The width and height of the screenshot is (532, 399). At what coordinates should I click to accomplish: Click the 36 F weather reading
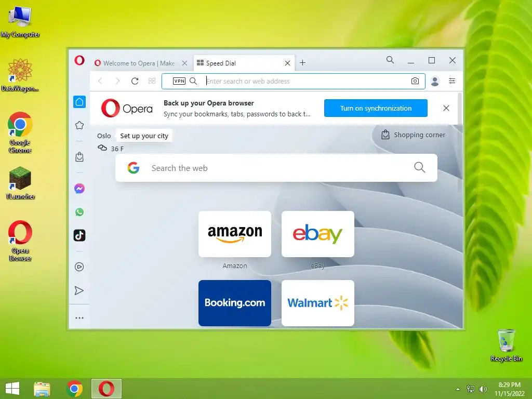[x=117, y=149]
